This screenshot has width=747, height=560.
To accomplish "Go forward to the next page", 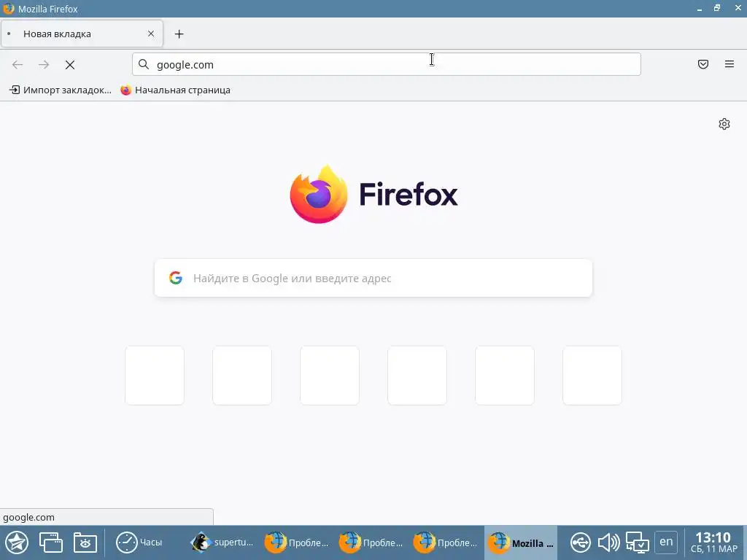I will 44,65.
